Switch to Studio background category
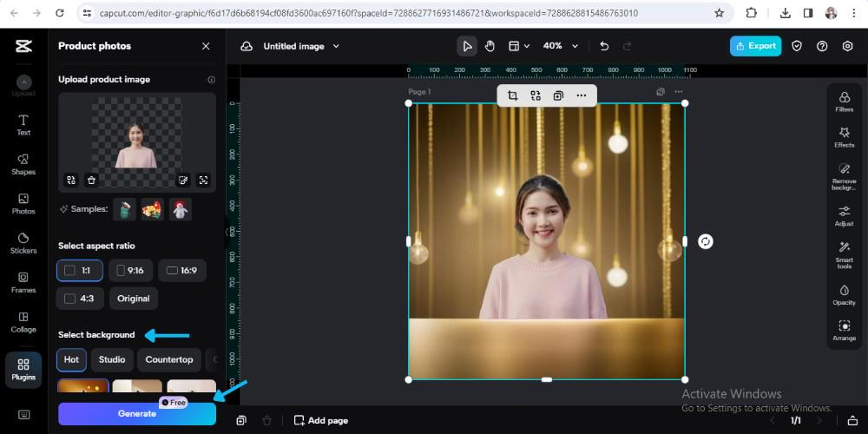Screen dimensions: 868x434 (112, 360)
